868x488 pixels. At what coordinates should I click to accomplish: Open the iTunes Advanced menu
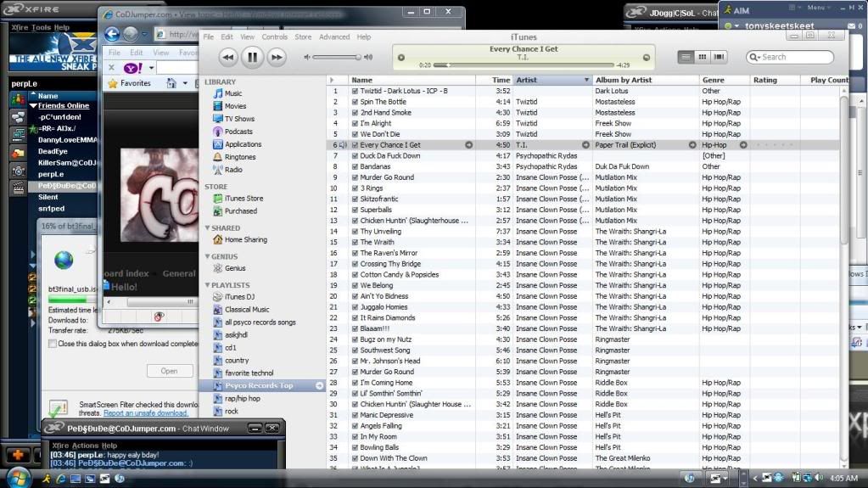point(334,37)
